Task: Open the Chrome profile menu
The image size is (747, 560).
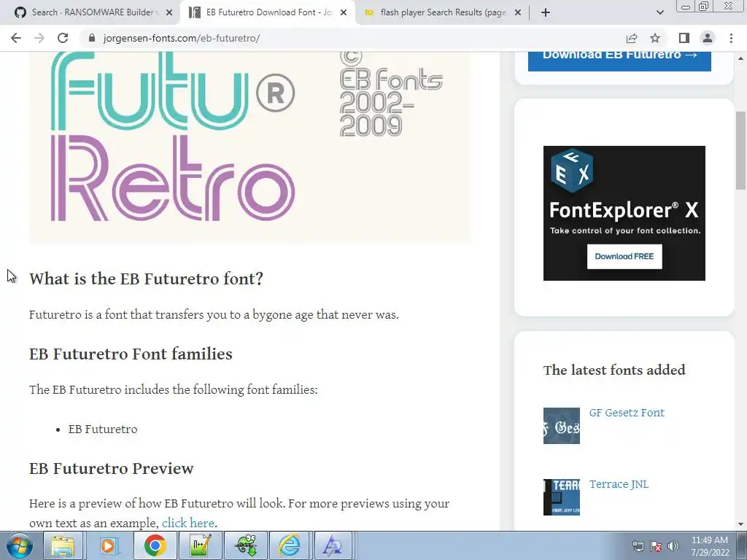Action: pos(708,38)
